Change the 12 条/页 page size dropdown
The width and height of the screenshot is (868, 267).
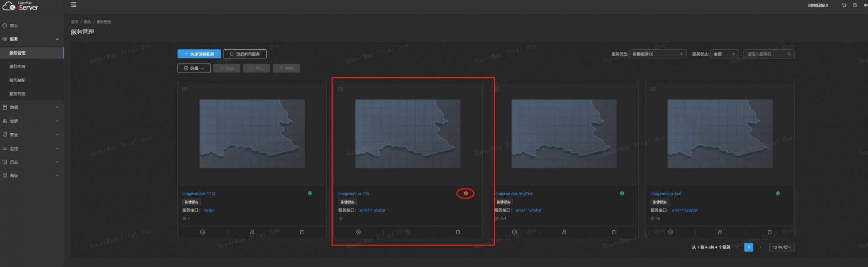(782, 247)
